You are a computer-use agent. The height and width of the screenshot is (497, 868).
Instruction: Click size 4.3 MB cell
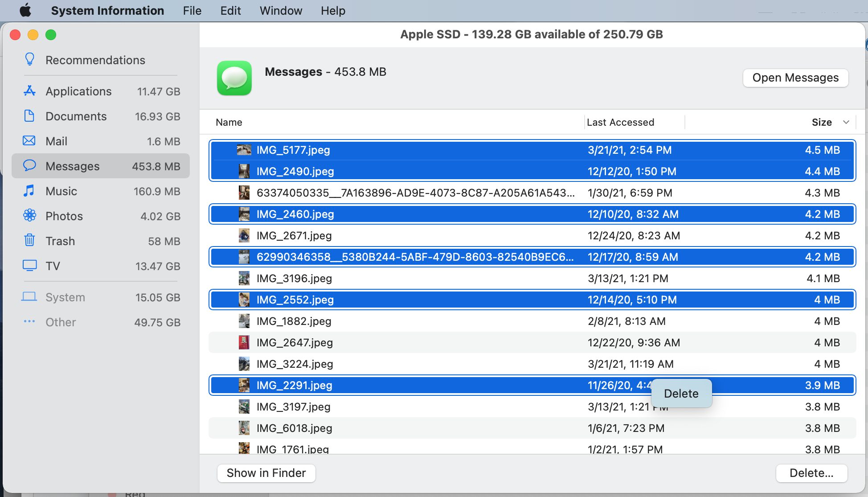[823, 193]
